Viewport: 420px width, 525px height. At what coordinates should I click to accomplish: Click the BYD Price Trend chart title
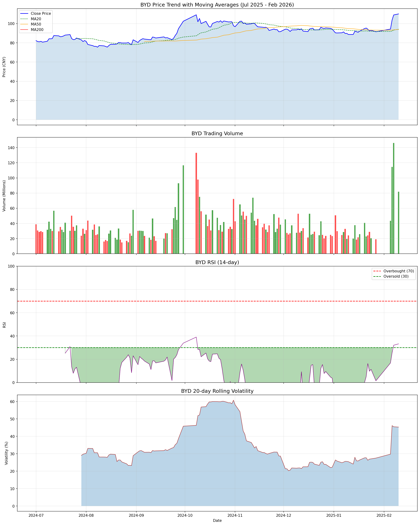[x=217, y=5]
